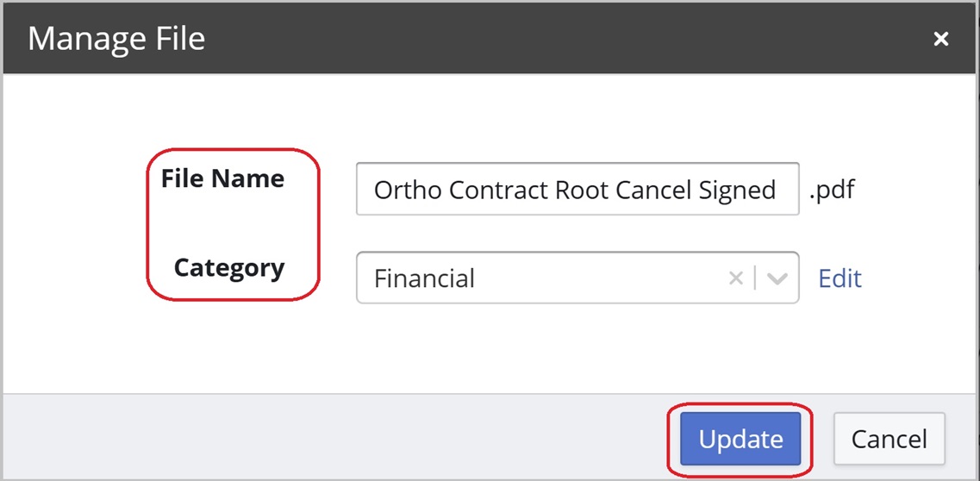Clear the selected Financial category
This screenshot has width=980, height=481.
736,278
